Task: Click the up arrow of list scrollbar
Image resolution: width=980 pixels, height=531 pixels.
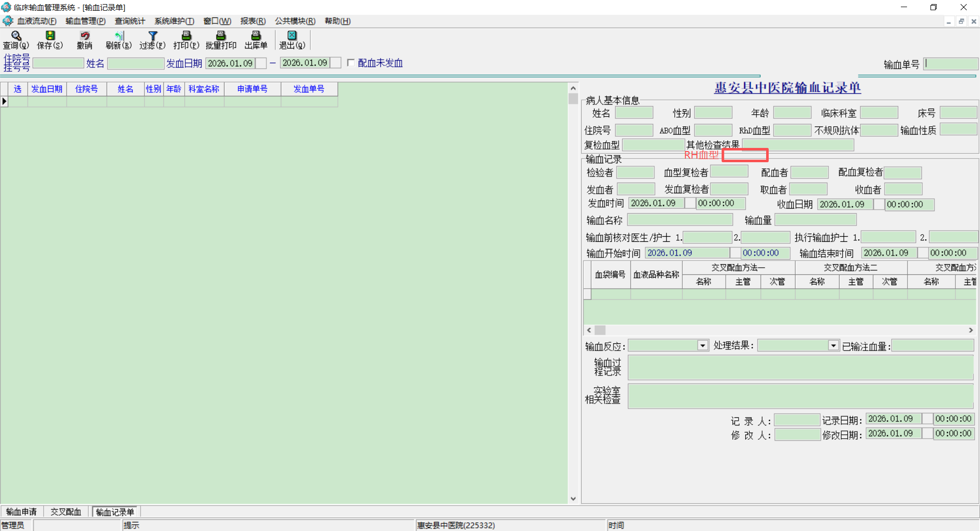Action: click(x=573, y=88)
